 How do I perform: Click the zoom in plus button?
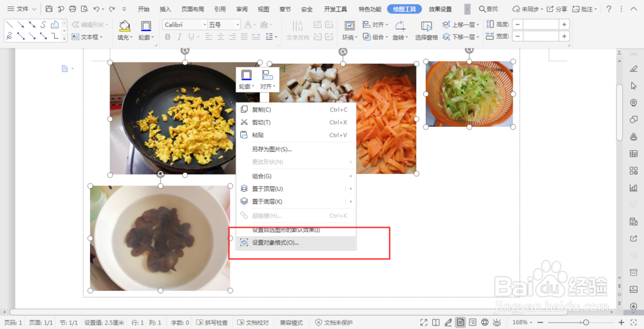(x=621, y=323)
